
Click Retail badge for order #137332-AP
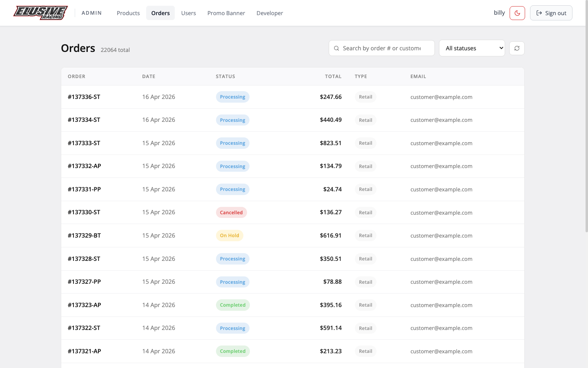click(365, 166)
